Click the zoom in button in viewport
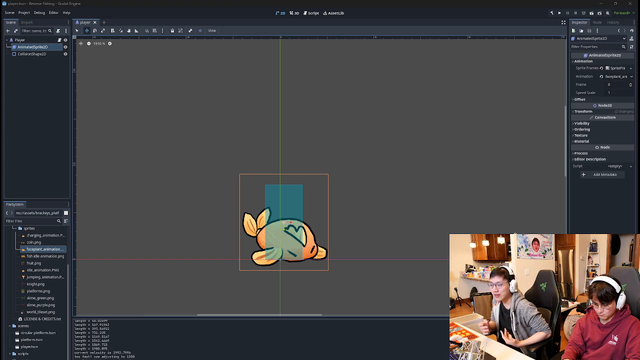This screenshot has width=640, height=360. (x=109, y=43)
